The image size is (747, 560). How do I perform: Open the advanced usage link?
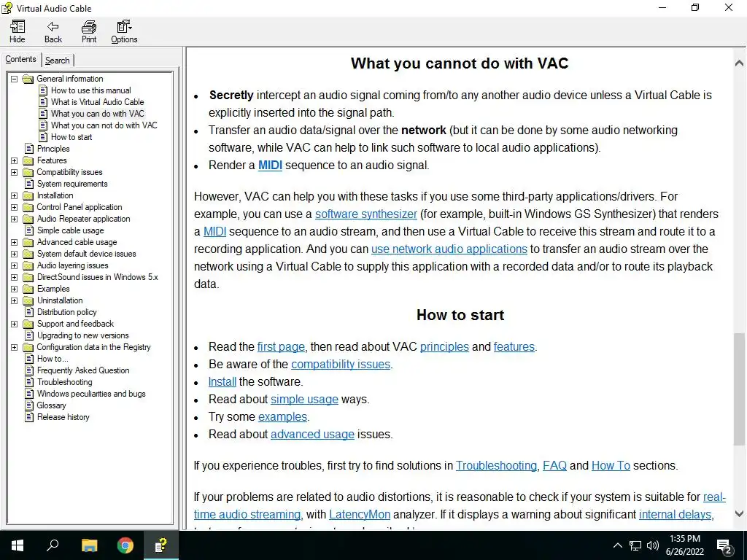[312, 435]
